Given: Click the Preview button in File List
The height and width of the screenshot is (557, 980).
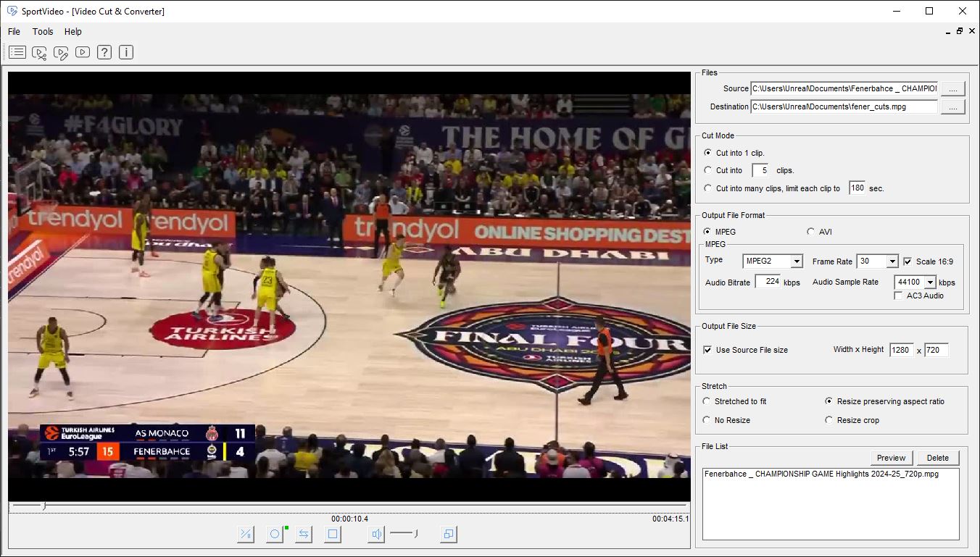Looking at the screenshot, I should click(891, 458).
